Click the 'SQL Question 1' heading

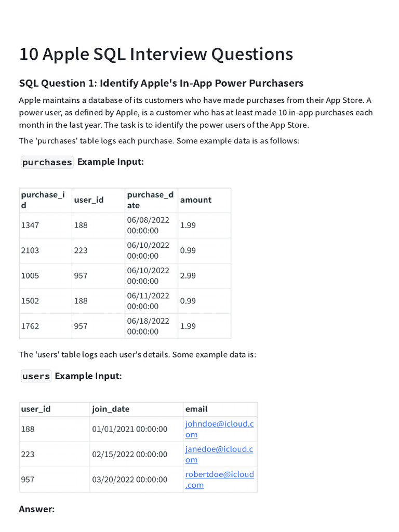click(161, 83)
